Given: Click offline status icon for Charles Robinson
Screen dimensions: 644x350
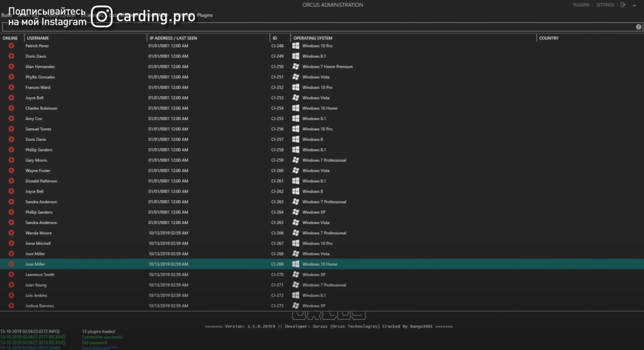Looking at the screenshot, I should tap(11, 108).
